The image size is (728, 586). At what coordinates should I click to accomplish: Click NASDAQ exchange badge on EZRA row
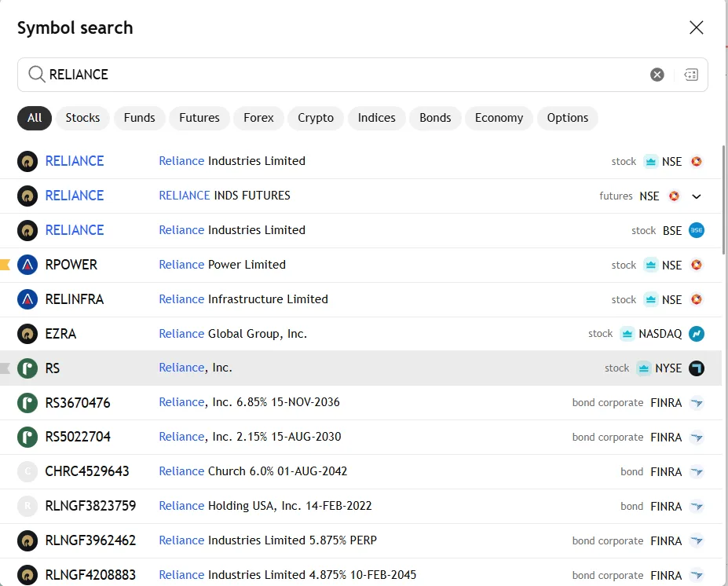pos(697,334)
